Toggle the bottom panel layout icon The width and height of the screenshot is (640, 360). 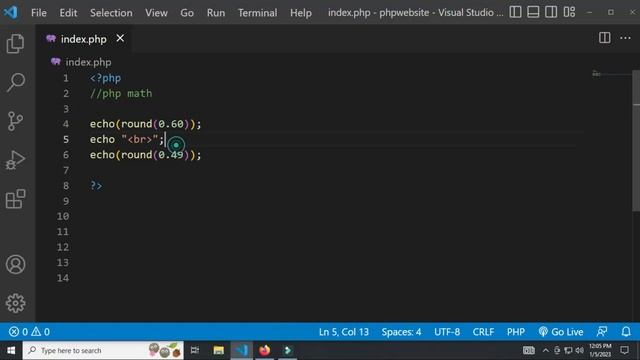pyautogui.click(x=533, y=12)
